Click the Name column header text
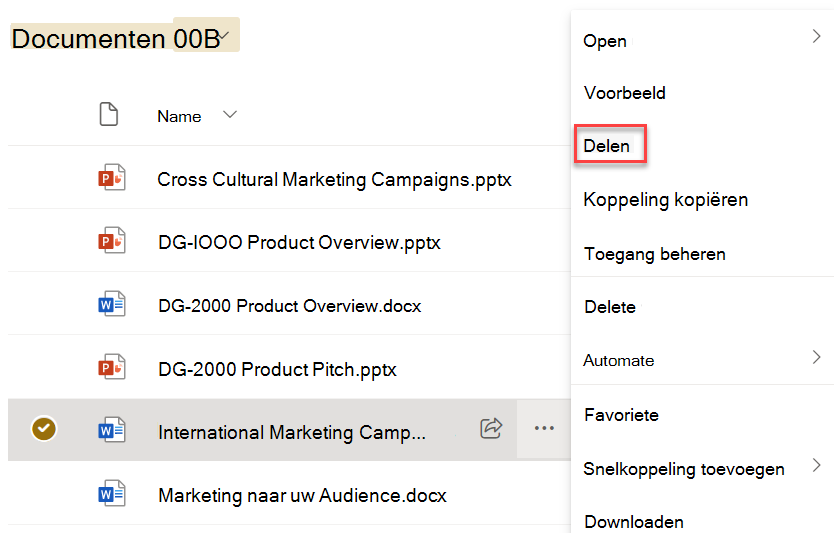Image resolution: width=834 pixels, height=533 pixels. coord(179,116)
